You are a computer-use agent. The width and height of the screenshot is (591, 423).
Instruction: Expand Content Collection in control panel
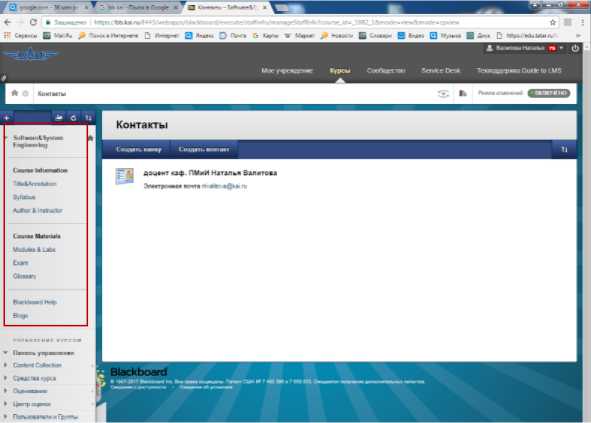(x=5, y=365)
